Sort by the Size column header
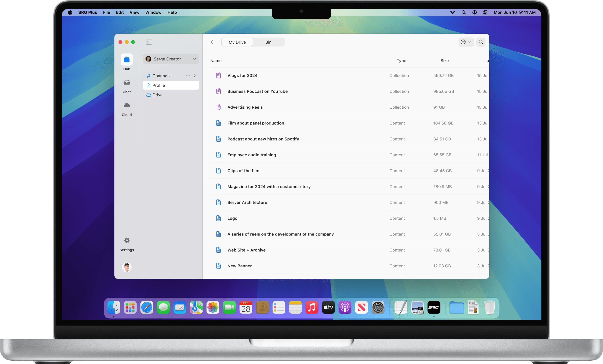Viewport: 603px width, 364px height. (444, 61)
